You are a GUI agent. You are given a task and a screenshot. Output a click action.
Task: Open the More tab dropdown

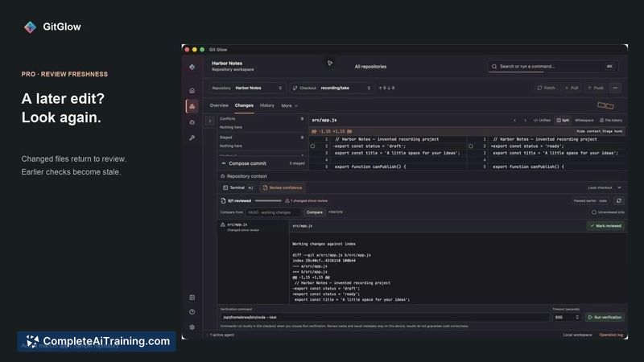289,106
